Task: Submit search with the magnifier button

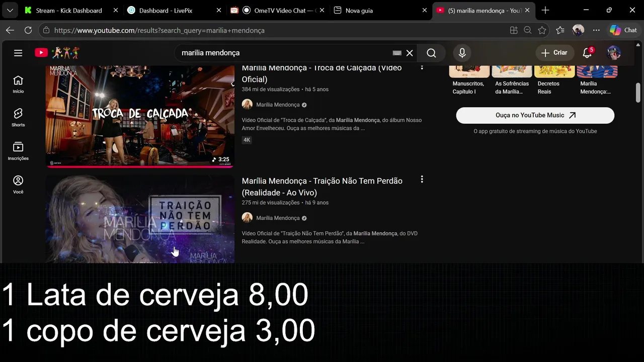Action: pos(431,53)
